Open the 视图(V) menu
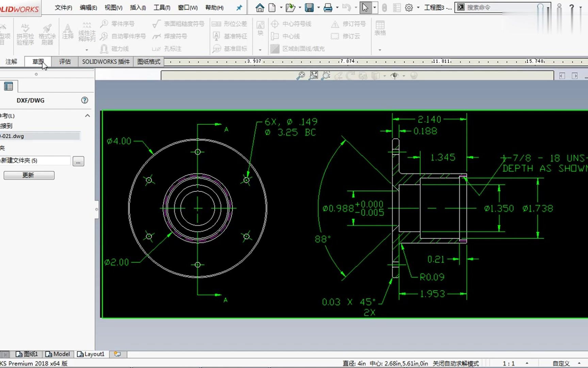 tap(113, 7)
